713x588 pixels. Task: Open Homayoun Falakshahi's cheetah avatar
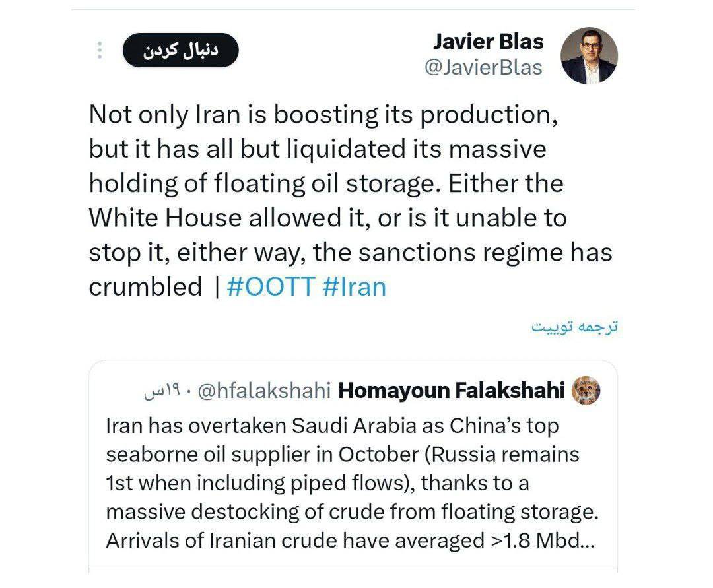point(586,391)
